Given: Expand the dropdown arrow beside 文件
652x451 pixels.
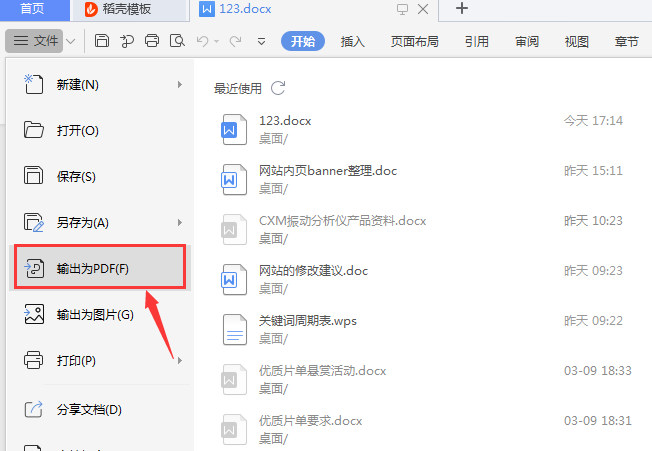Looking at the screenshot, I should pyautogui.click(x=71, y=41).
